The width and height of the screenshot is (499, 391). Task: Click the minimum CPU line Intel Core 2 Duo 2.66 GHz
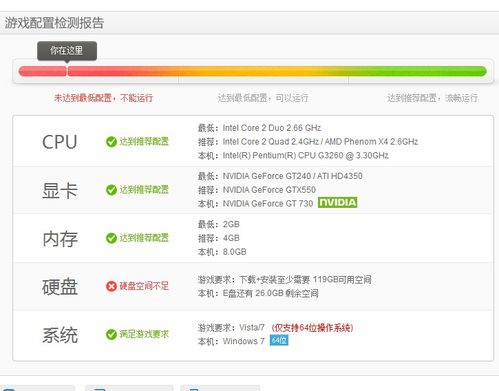coord(260,128)
